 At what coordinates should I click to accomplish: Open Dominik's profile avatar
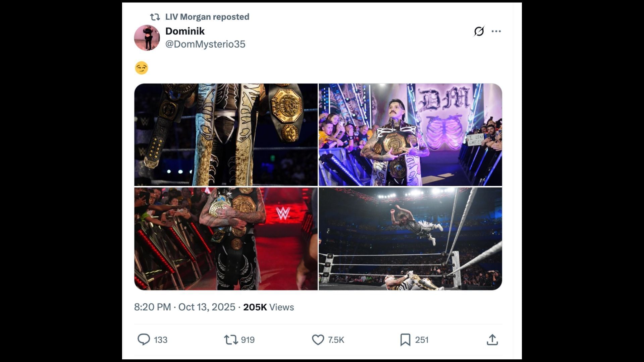[147, 38]
